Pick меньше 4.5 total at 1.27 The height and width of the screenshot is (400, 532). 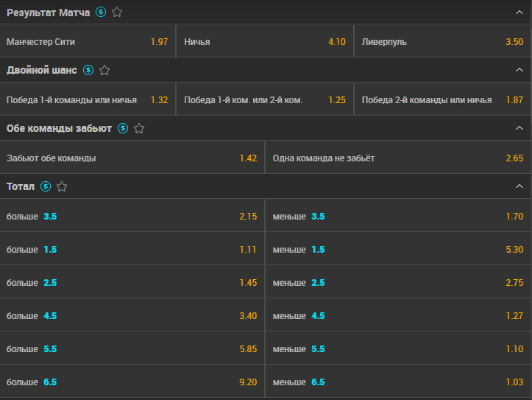(398, 315)
